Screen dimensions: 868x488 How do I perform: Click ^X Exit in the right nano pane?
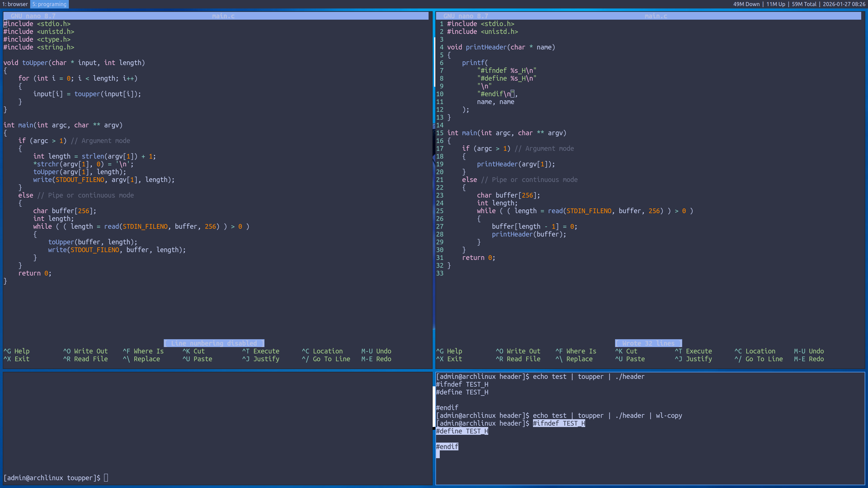(449, 359)
